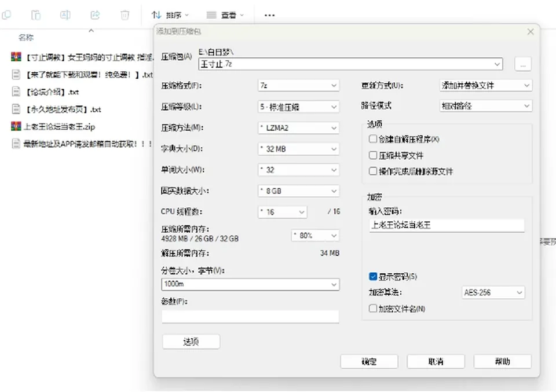Uncheck the 显示密码 checkbox
This screenshot has height=392, width=556.
[x=372, y=276]
